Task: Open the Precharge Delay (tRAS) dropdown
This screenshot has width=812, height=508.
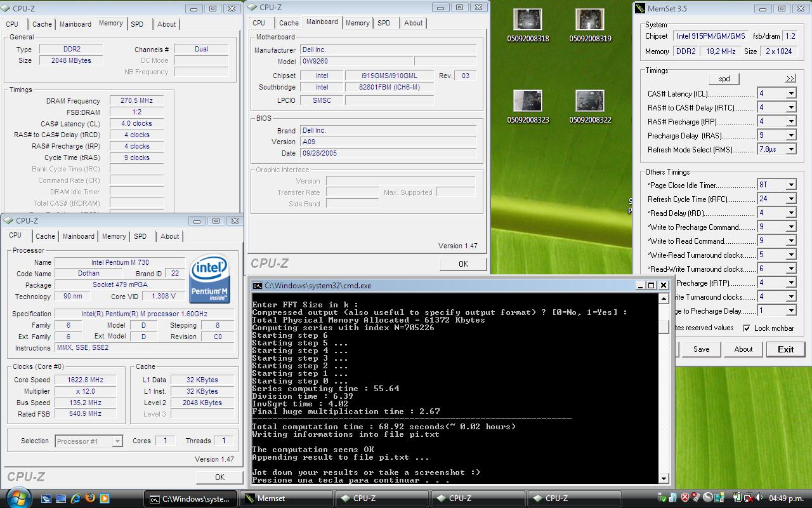Action: 790,135
